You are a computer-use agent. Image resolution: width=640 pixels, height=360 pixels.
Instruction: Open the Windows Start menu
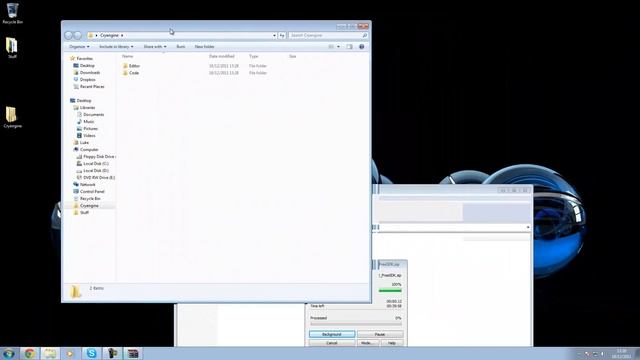point(9,353)
